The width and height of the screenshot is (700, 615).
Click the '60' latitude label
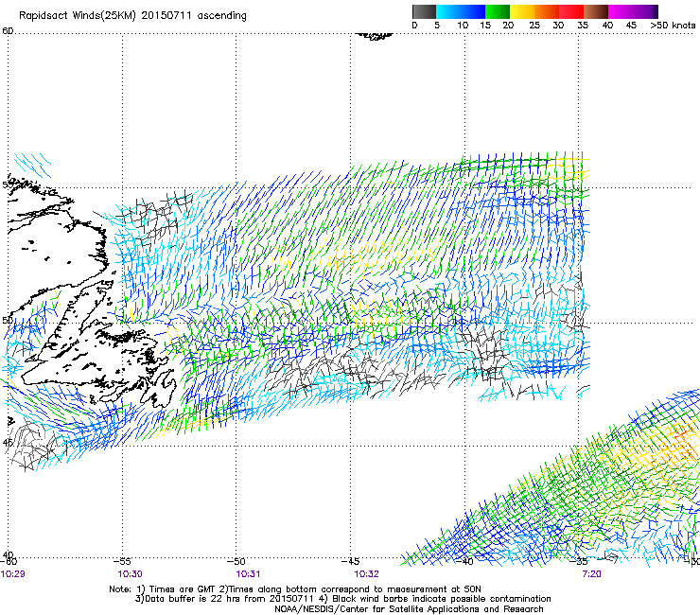pyautogui.click(x=8, y=30)
